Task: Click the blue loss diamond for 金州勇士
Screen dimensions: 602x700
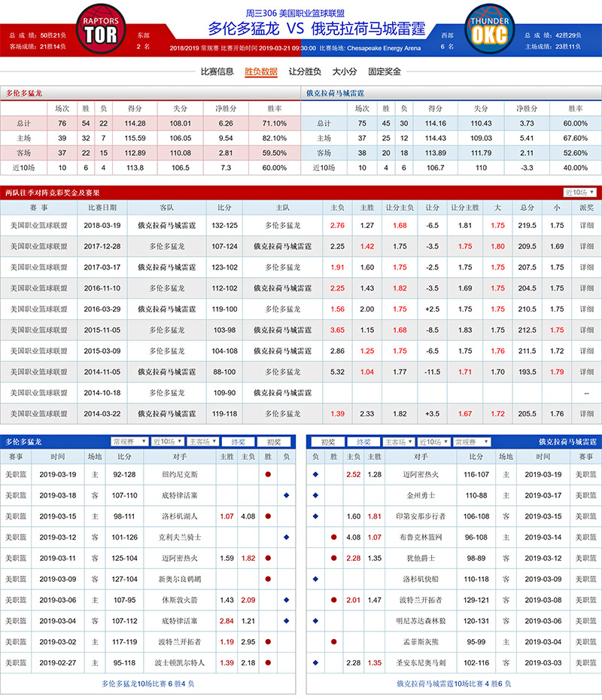Action: point(315,495)
